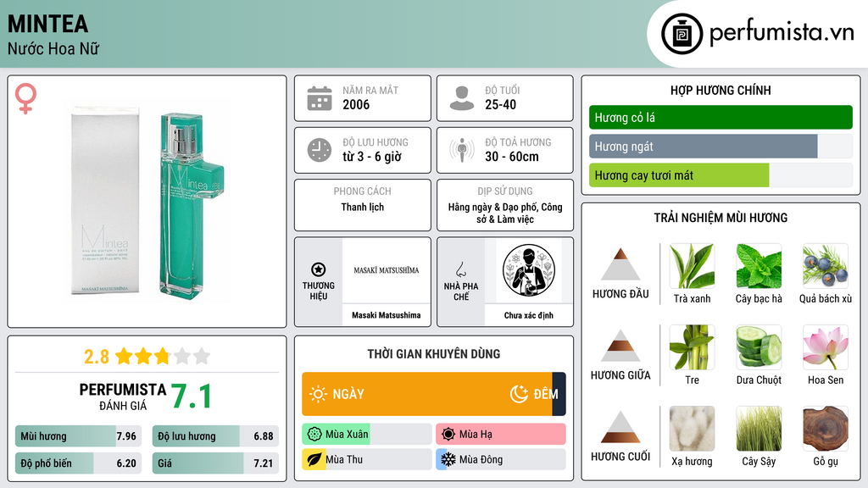Select the Quả bách xù note image
868x488 pixels.
[826, 266]
